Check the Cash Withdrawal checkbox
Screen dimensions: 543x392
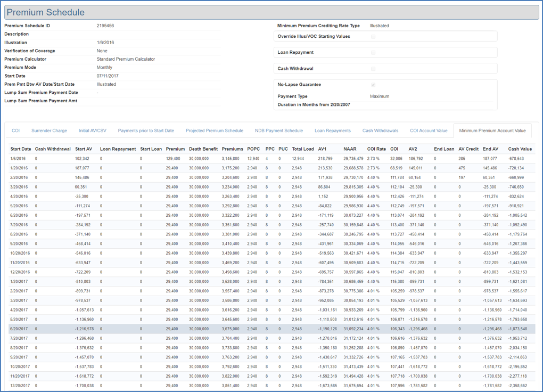pyautogui.click(x=373, y=69)
